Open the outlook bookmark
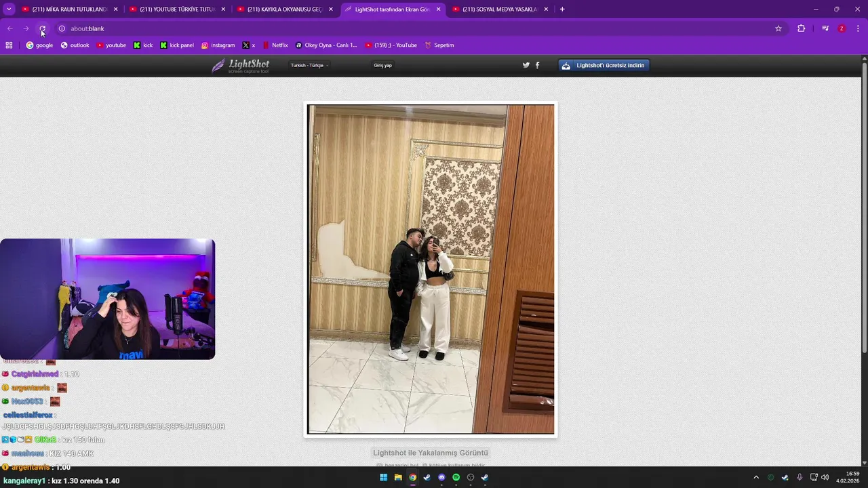The image size is (868, 488). pyautogui.click(x=75, y=45)
